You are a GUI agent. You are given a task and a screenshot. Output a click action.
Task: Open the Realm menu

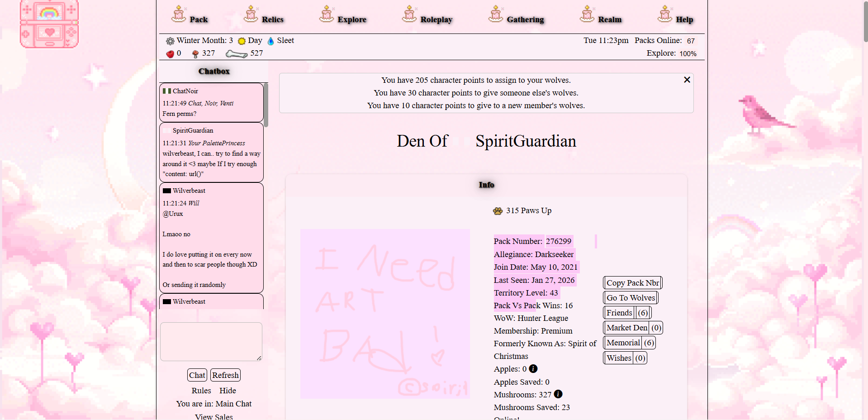pos(610,19)
